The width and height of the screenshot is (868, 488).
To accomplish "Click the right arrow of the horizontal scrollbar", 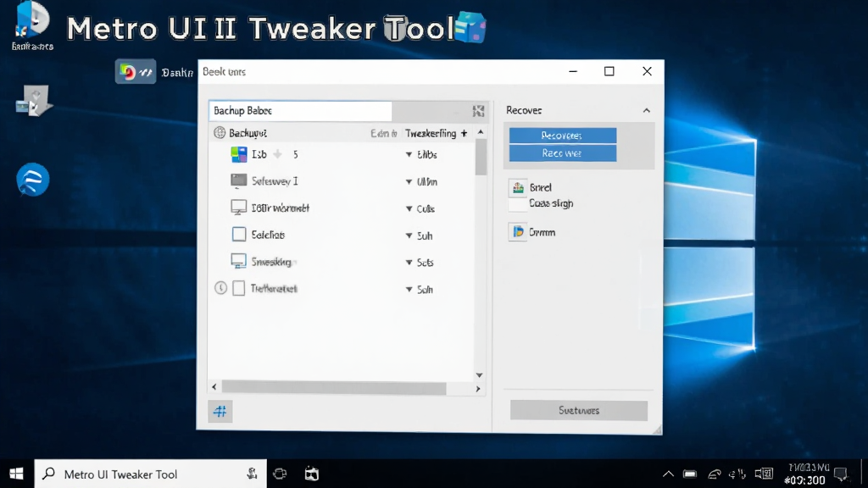I will [478, 389].
